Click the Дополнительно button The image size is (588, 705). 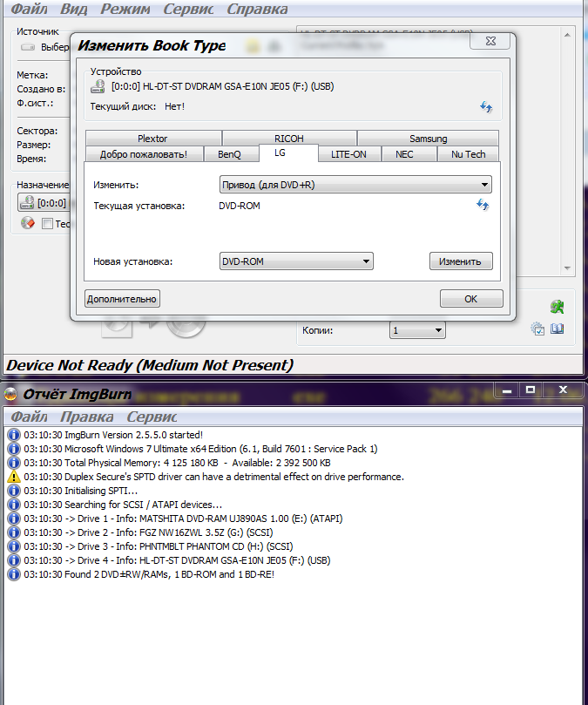122,299
